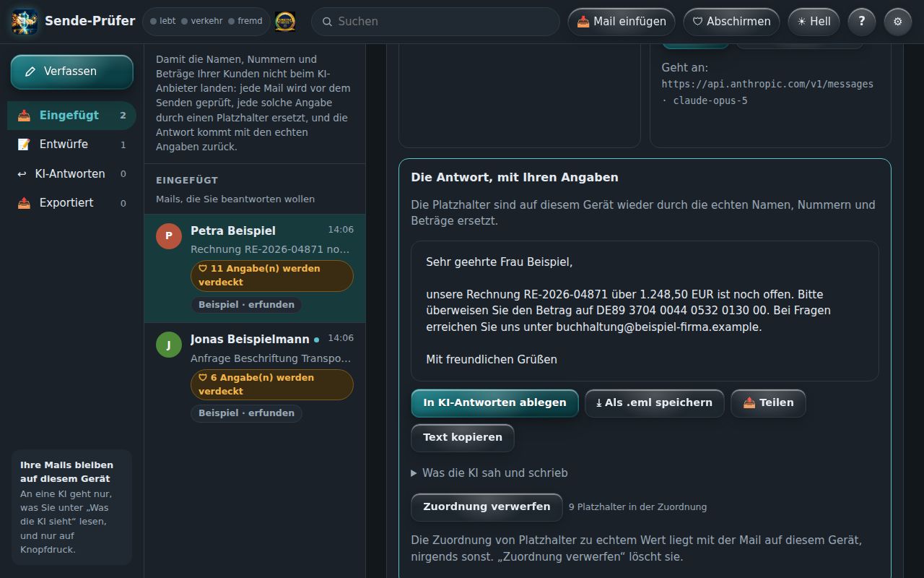Viewport: 924px width, 578px height.
Task: Click the 'lebt' status indicator
Action: click(163, 22)
